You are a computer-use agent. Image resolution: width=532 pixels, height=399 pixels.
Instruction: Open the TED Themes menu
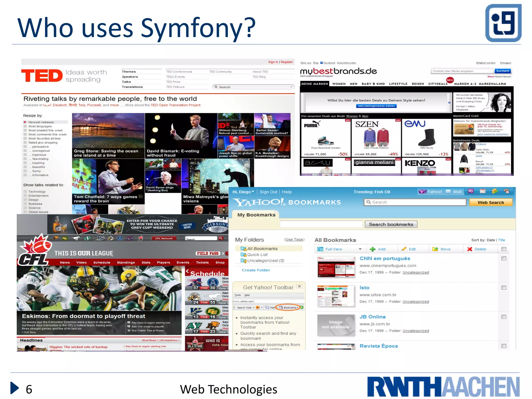[x=129, y=72]
